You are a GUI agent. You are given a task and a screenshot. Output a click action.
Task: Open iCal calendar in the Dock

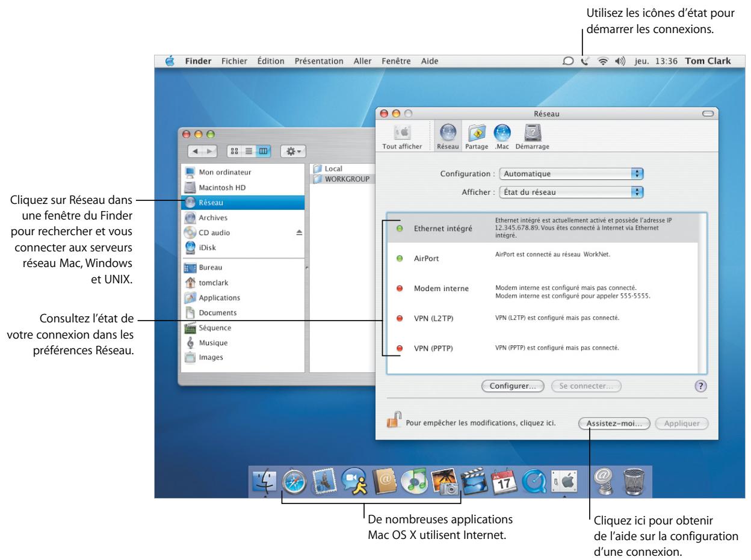[504, 481]
